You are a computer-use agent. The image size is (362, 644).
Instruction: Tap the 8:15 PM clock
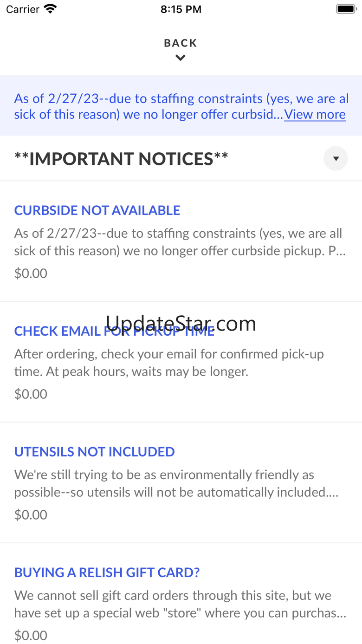(x=181, y=9)
